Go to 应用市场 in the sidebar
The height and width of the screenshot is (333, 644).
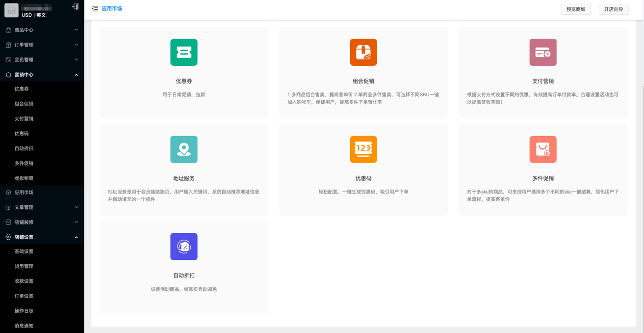[x=24, y=193]
